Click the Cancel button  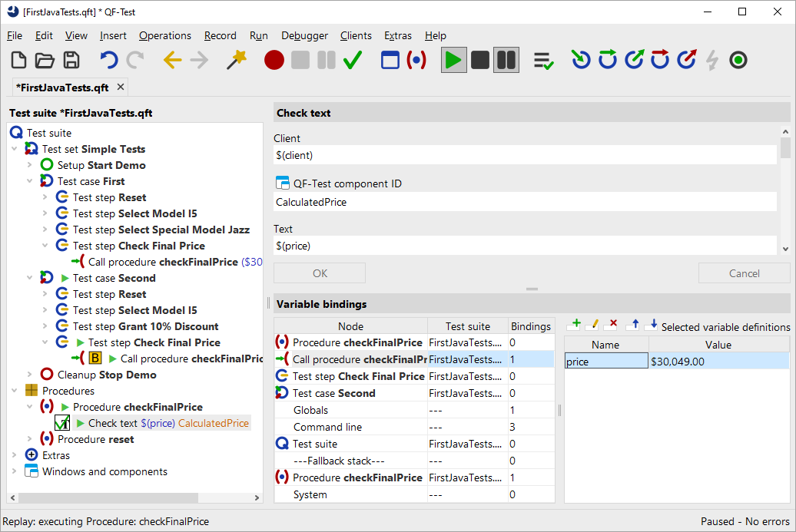point(745,273)
